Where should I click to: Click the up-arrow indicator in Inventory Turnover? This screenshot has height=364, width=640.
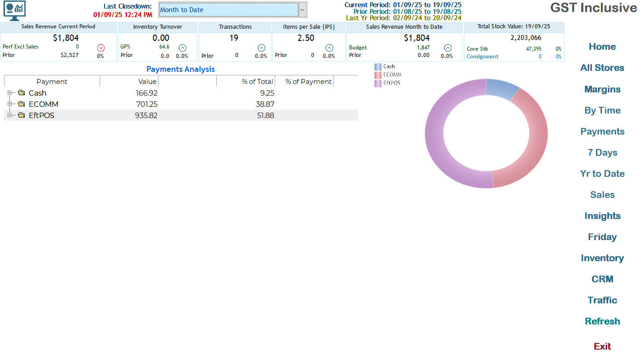(182, 48)
